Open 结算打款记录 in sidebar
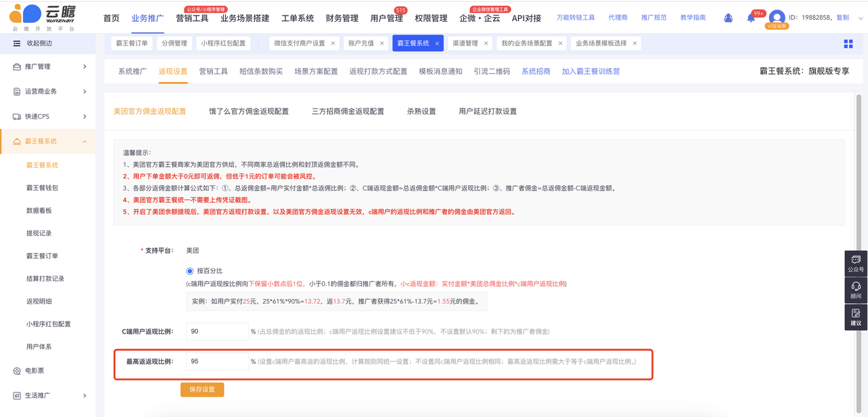Screen dimensions: 868x417 pos(45,279)
